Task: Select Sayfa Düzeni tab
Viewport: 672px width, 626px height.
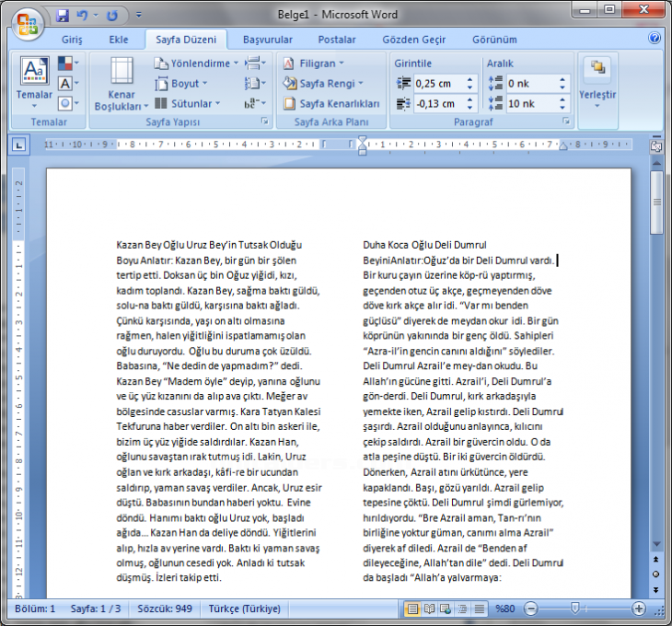Action: coord(186,40)
